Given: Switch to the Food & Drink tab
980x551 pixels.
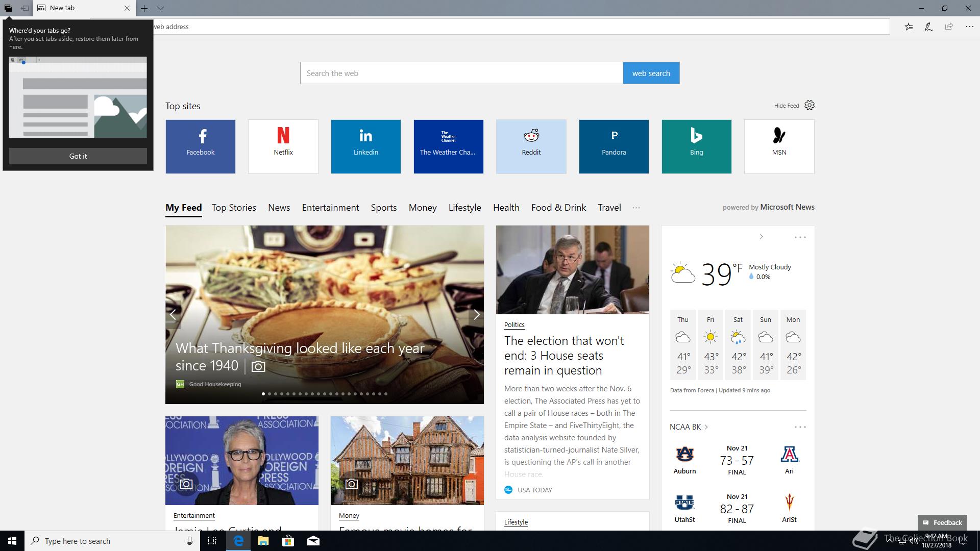Looking at the screenshot, I should click(x=558, y=208).
